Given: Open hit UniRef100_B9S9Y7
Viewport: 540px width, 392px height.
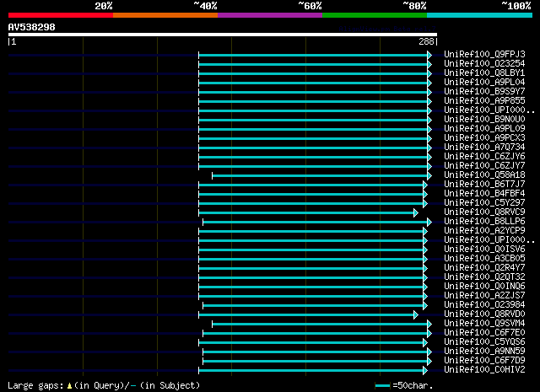Looking at the screenshot, I should point(484,91).
